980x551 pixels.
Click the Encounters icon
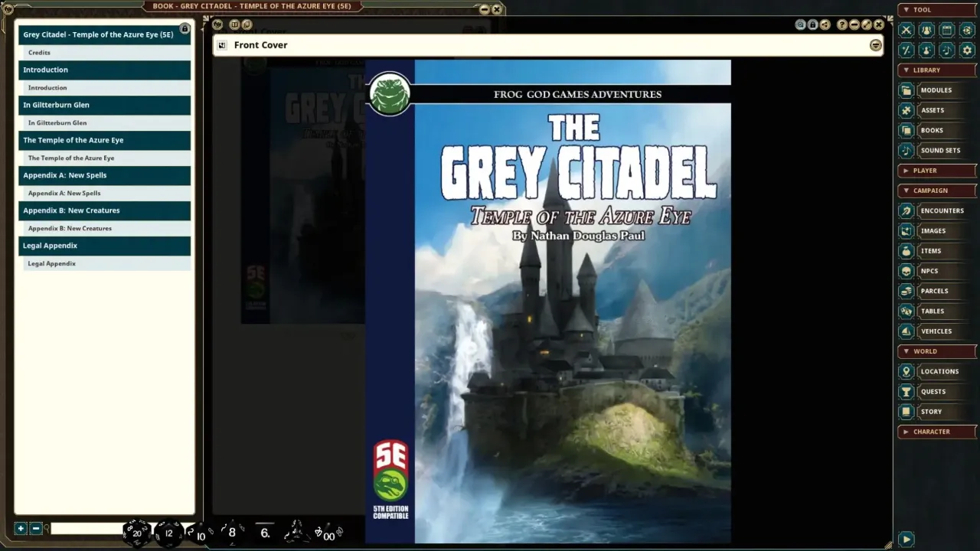coord(906,210)
